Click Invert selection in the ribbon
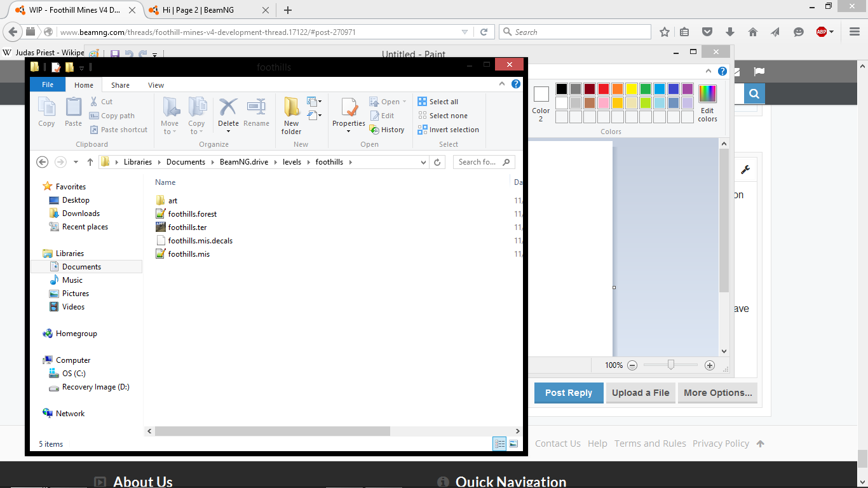868x488 pixels. pyautogui.click(x=448, y=130)
